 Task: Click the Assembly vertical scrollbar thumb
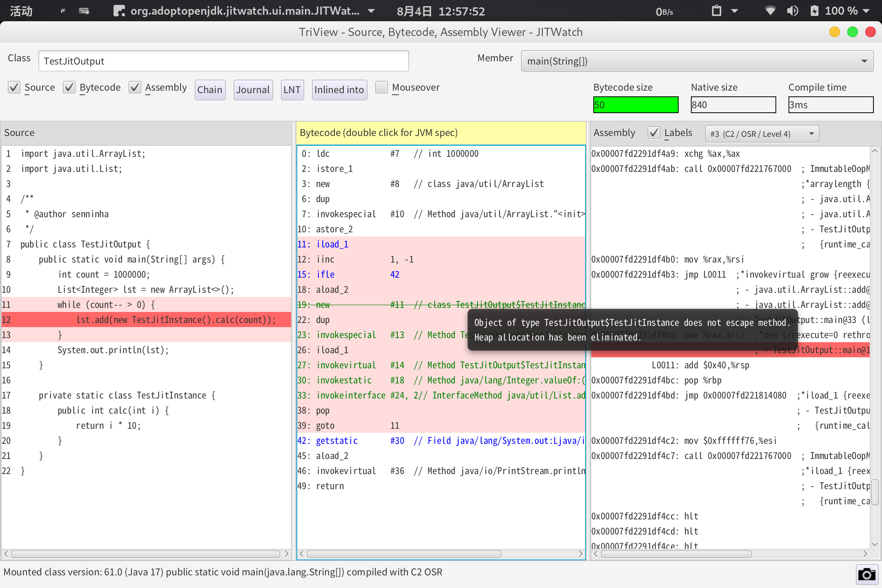click(875, 492)
